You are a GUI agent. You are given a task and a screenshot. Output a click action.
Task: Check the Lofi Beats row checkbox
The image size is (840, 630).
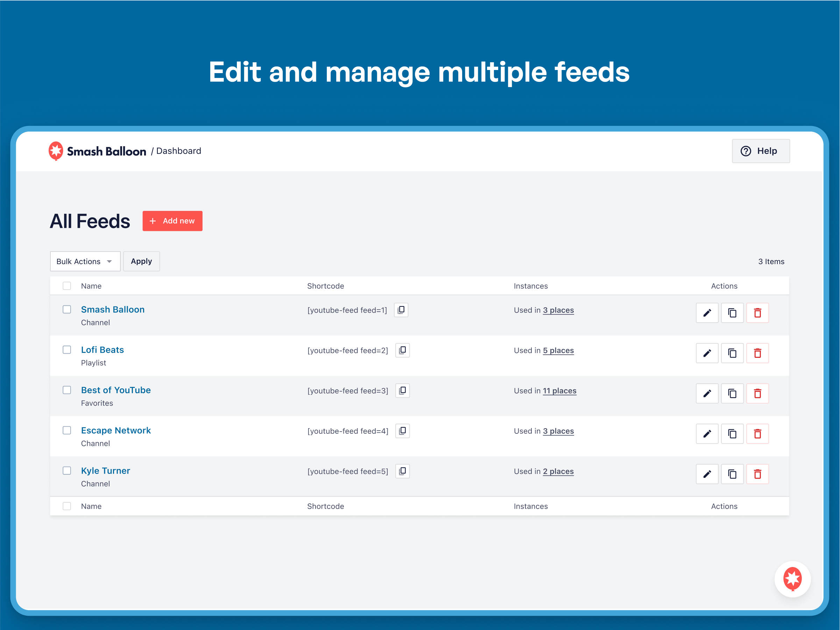(x=67, y=350)
